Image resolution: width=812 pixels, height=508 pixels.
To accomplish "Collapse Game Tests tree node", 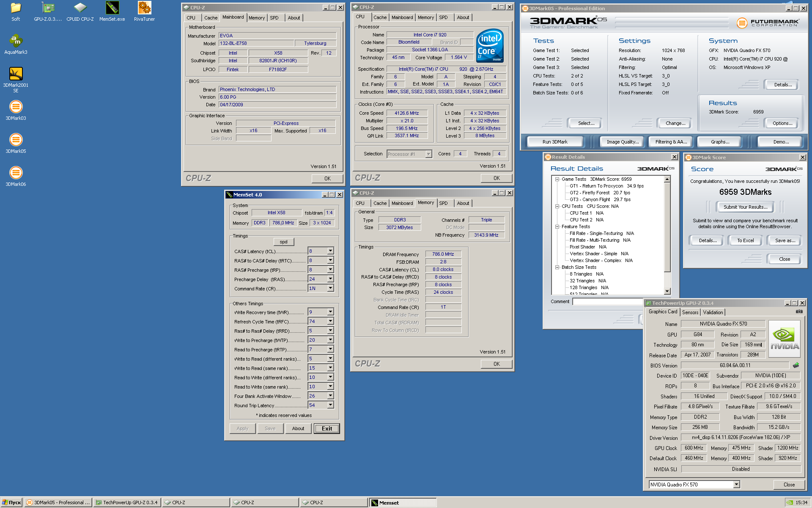I will 557,179.
